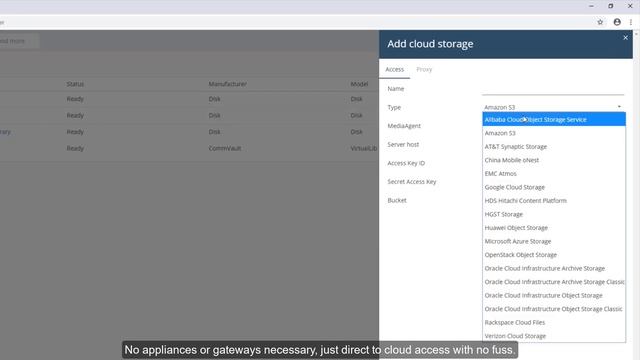640x360 pixels.
Task: Click the Model column header
Action: (x=359, y=84)
